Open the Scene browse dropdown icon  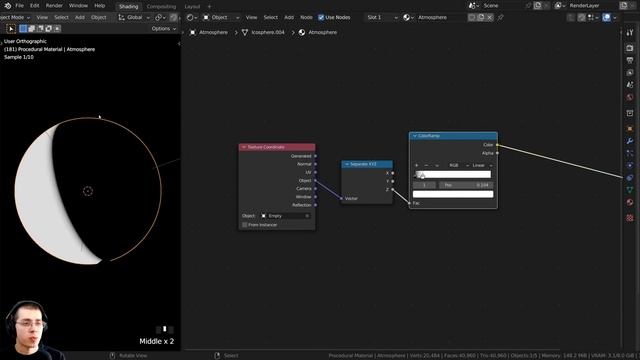[x=473, y=6]
